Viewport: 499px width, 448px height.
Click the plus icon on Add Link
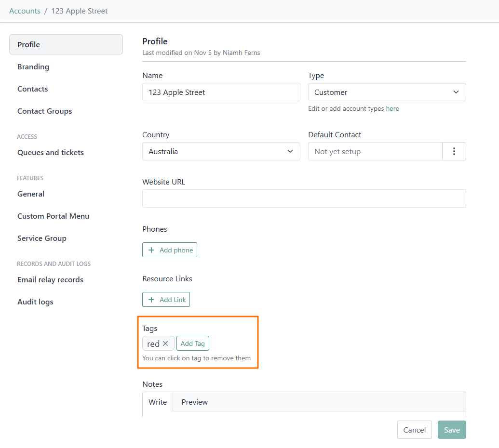click(x=151, y=300)
